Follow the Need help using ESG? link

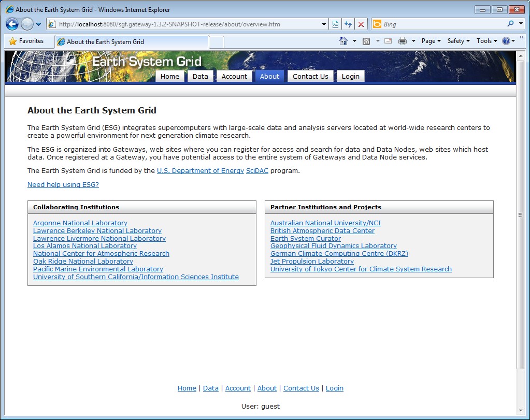[63, 185]
